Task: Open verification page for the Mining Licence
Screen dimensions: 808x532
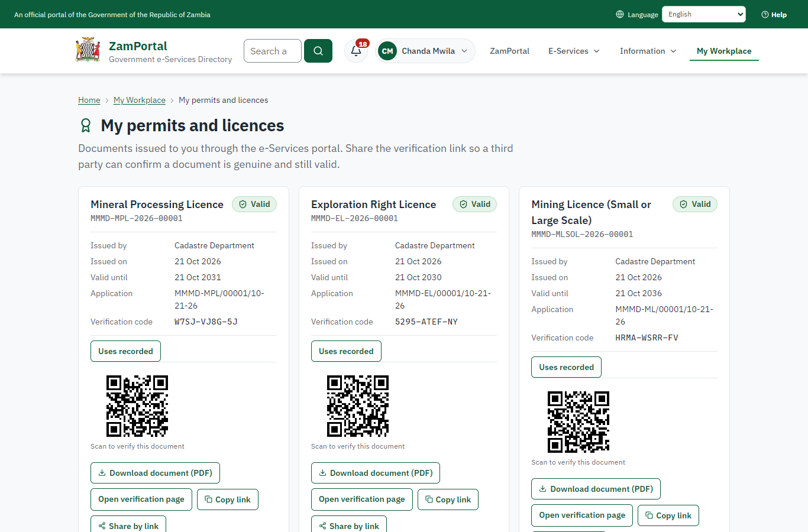Action: click(x=582, y=515)
